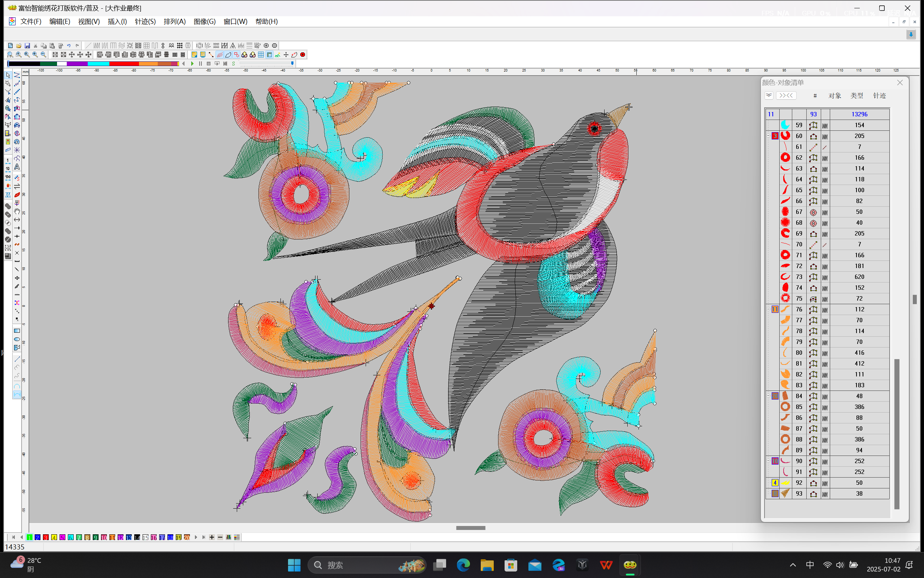
Task: Open the 编辑(E) menu
Action: pyautogui.click(x=60, y=21)
